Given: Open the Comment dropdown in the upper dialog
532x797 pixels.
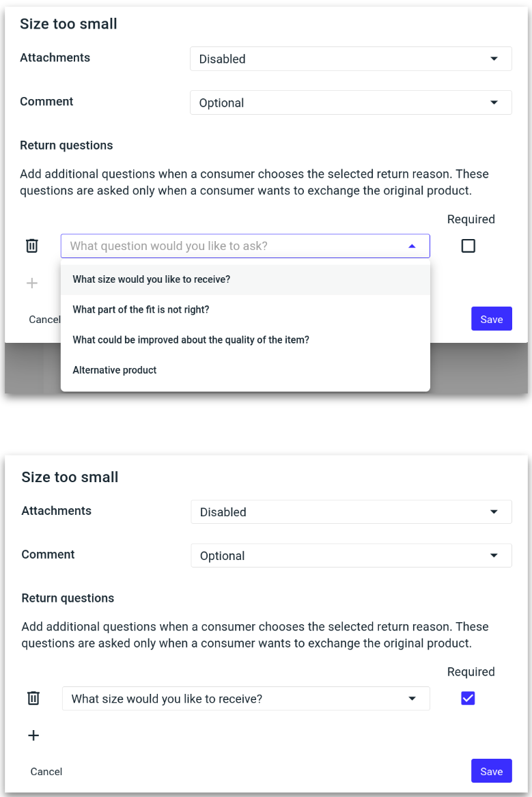Looking at the screenshot, I should point(350,102).
